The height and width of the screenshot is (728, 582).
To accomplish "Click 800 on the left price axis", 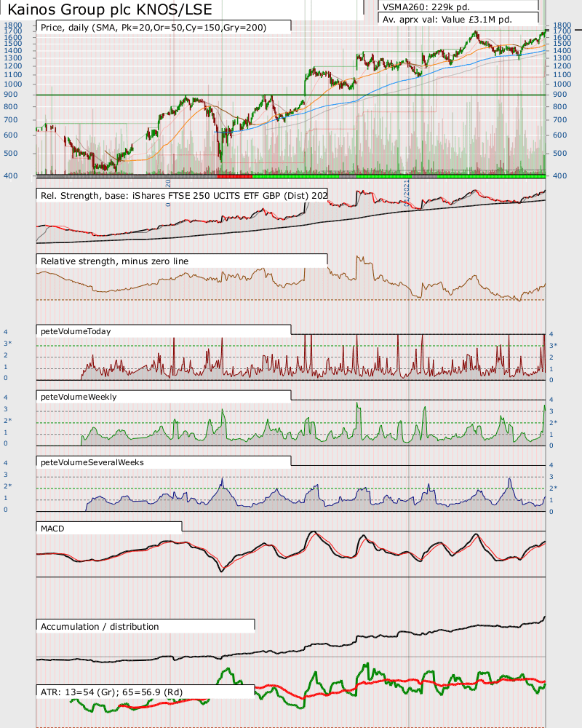I will (x=11, y=106).
